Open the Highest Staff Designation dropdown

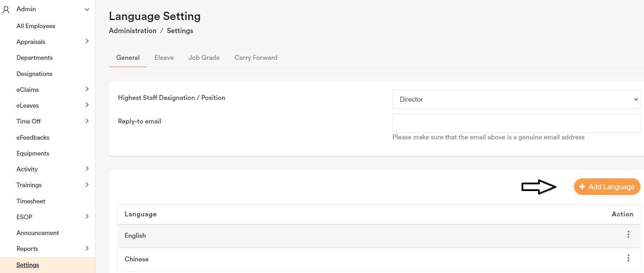tap(516, 100)
